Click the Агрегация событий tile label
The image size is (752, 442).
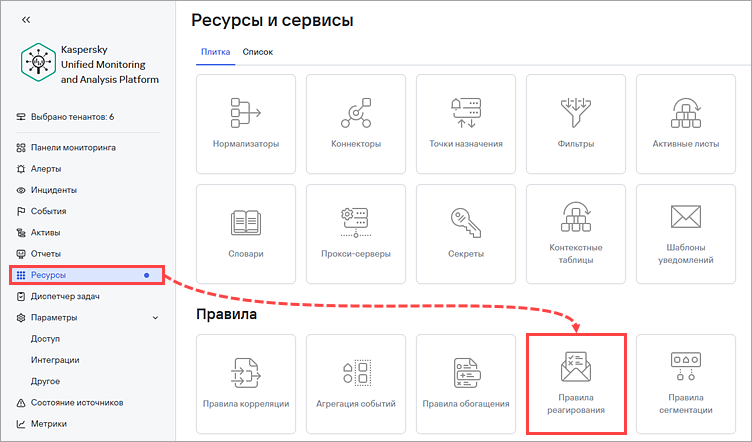[356, 404]
